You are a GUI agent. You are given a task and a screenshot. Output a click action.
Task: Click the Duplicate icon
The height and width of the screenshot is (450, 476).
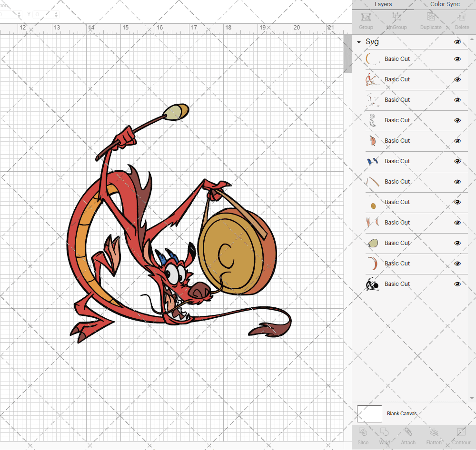(431, 17)
